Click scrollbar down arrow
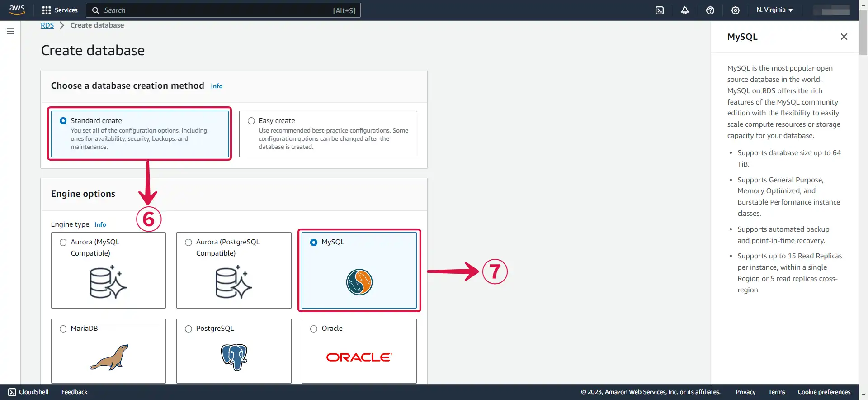Image resolution: width=868 pixels, height=400 pixels. 863,395
